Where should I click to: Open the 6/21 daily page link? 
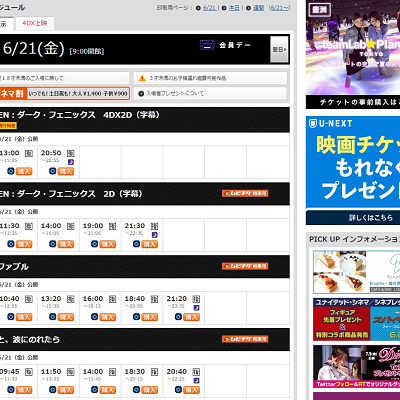(x=209, y=8)
